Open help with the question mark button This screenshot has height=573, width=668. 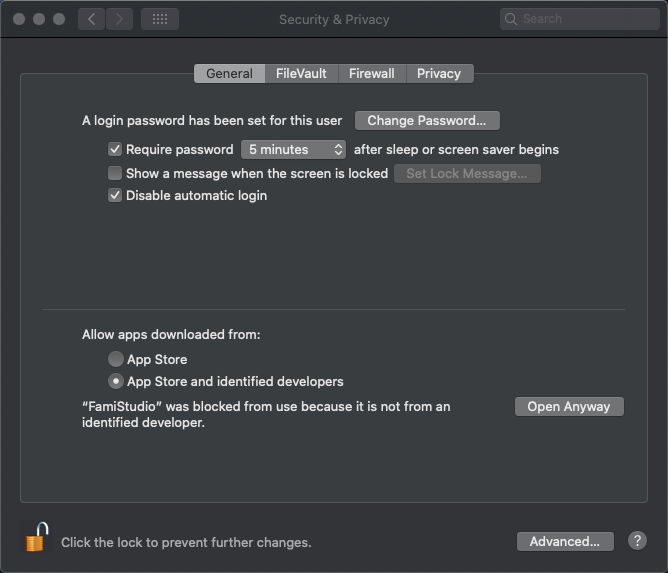point(637,541)
